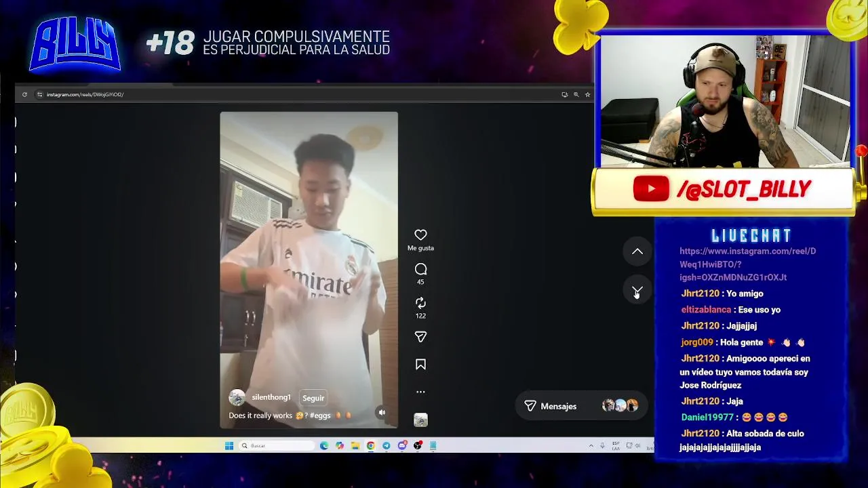Click the Buscar taskbar search box

(x=277, y=445)
